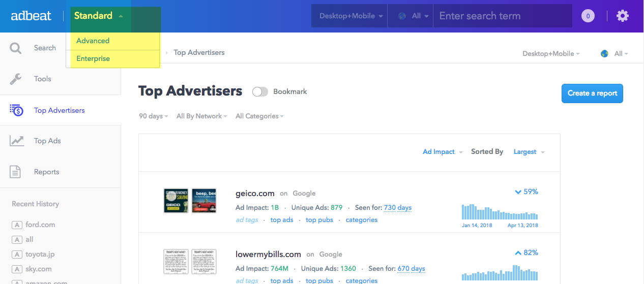Collapse the Standard plan dropdown
The image size is (644, 284).
99,16
